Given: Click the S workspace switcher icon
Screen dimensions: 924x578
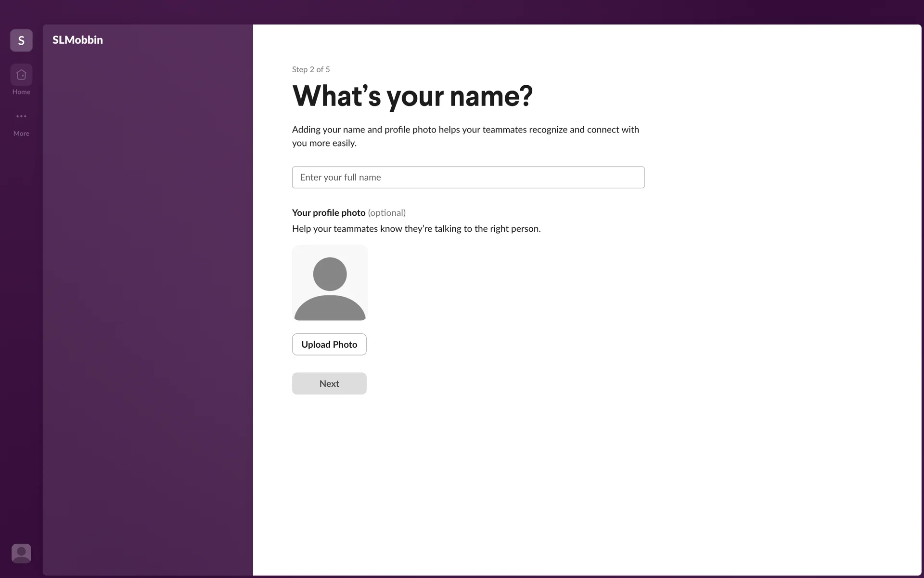Looking at the screenshot, I should click(x=21, y=40).
